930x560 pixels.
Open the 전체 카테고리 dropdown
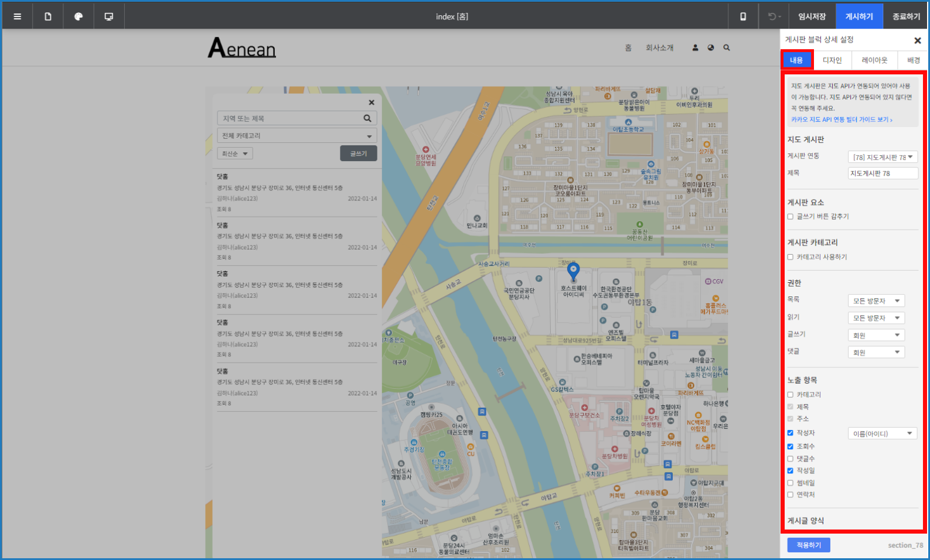297,136
